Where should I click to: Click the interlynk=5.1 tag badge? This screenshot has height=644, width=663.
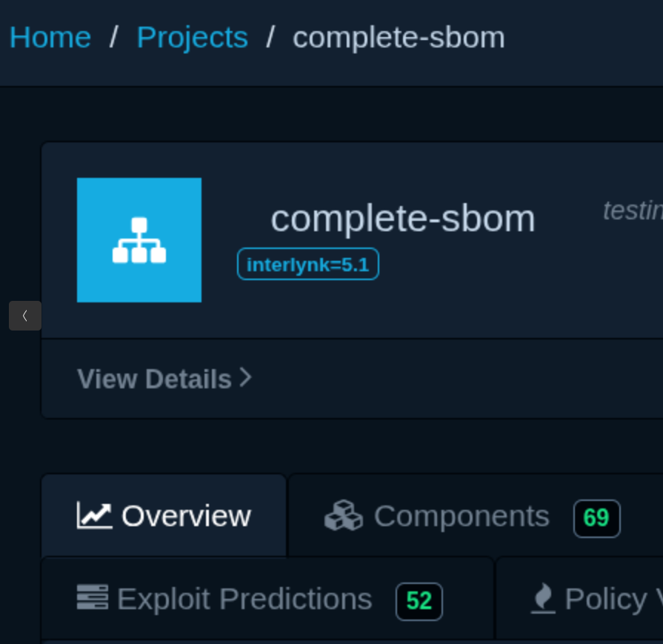point(308,264)
